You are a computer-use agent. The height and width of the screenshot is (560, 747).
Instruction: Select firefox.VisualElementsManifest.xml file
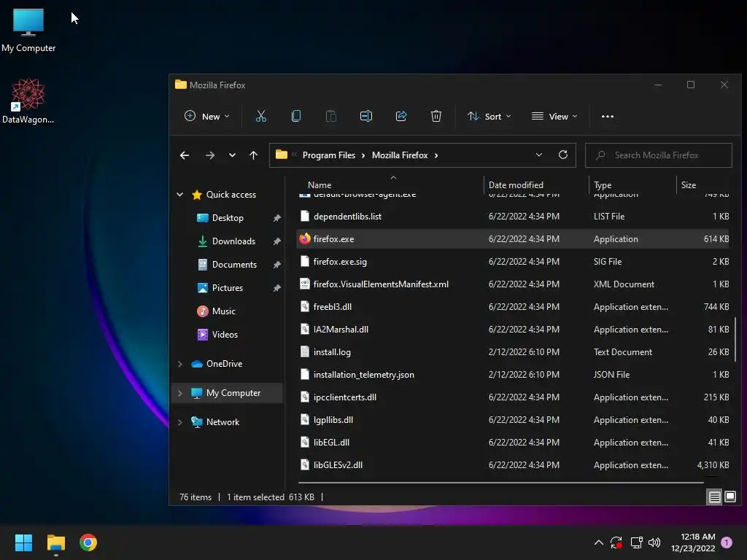click(513, 284)
